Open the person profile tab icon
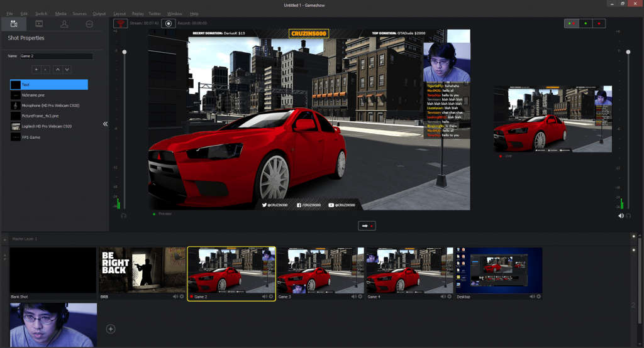Viewport: 644px width, 348px height. (x=64, y=24)
